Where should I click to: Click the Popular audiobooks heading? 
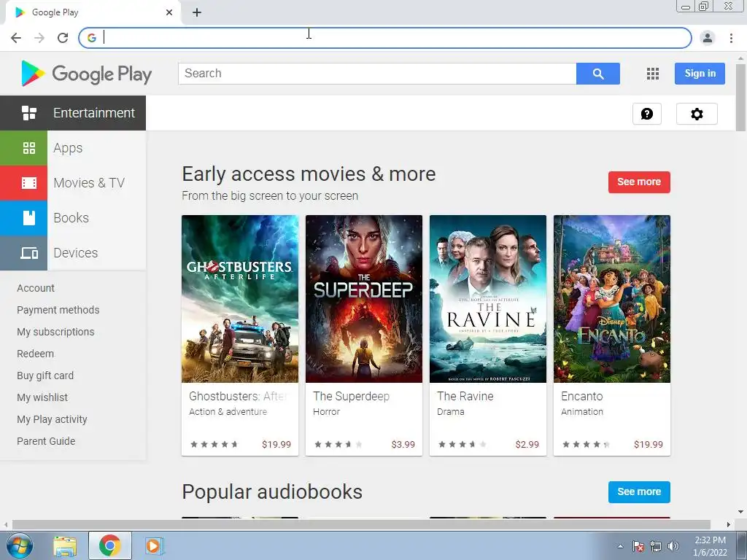[272, 492]
